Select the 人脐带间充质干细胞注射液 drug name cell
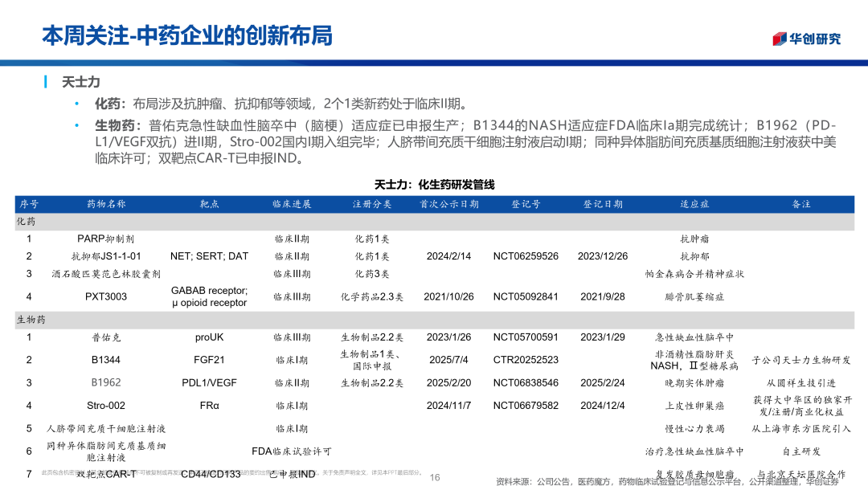 coord(106,429)
